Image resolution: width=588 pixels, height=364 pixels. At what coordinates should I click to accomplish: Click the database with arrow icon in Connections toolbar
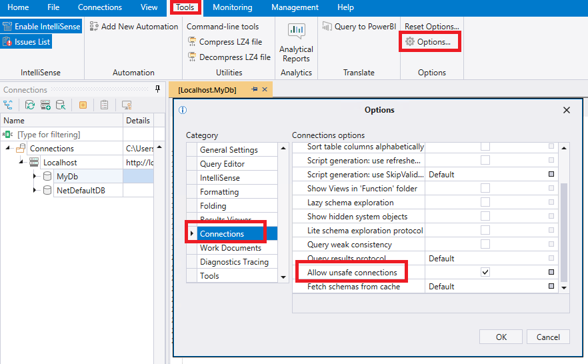click(x=61, y=105)
